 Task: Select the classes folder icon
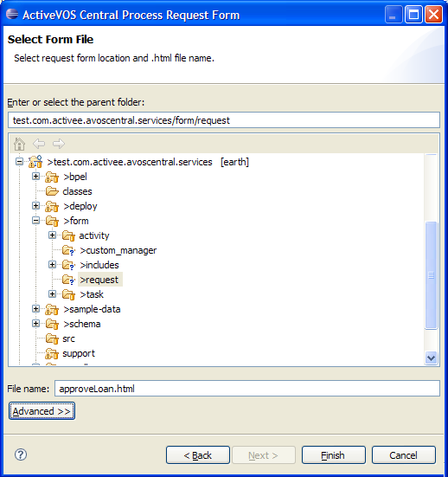[x=52, y=191]
